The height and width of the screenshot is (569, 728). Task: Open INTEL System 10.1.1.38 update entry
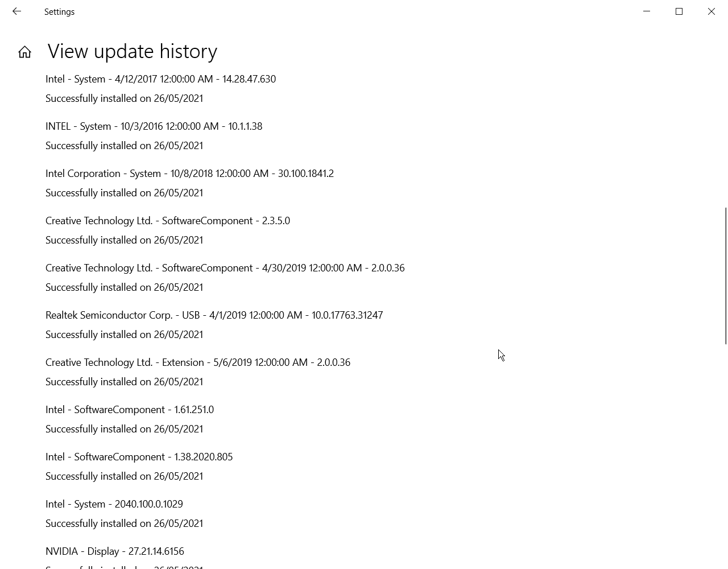[x=154, y=126]
